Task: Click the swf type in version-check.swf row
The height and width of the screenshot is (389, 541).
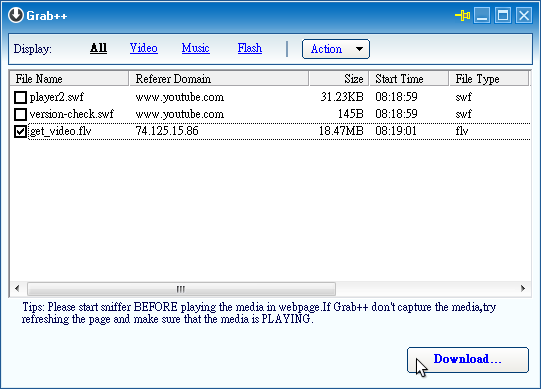Action: pos(463,114)
